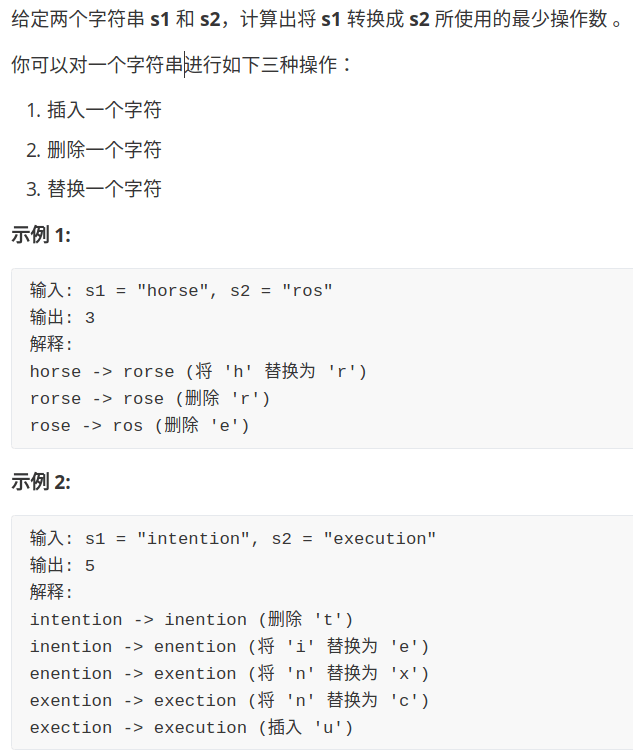Click the line "你可以对一个字符串进行如下三种操作"
Screen dimensions: 633x752
point(181,65)
